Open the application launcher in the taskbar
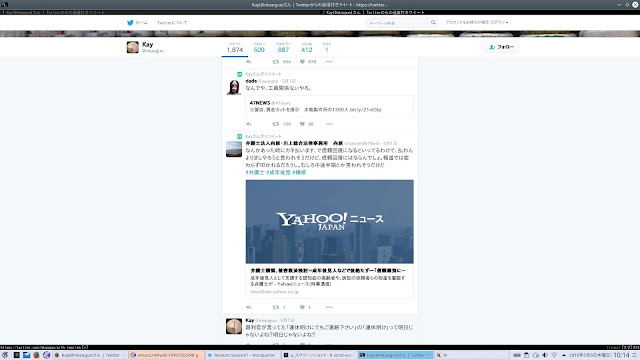The width and height of the screenshot is (640, 360). click(x=4, y=355)
